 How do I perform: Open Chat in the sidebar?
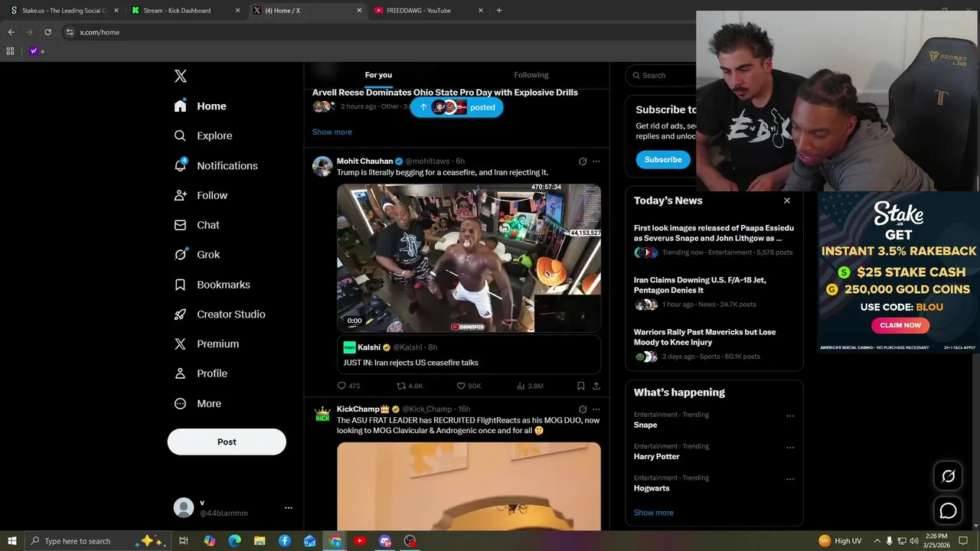tap(197, 225)
